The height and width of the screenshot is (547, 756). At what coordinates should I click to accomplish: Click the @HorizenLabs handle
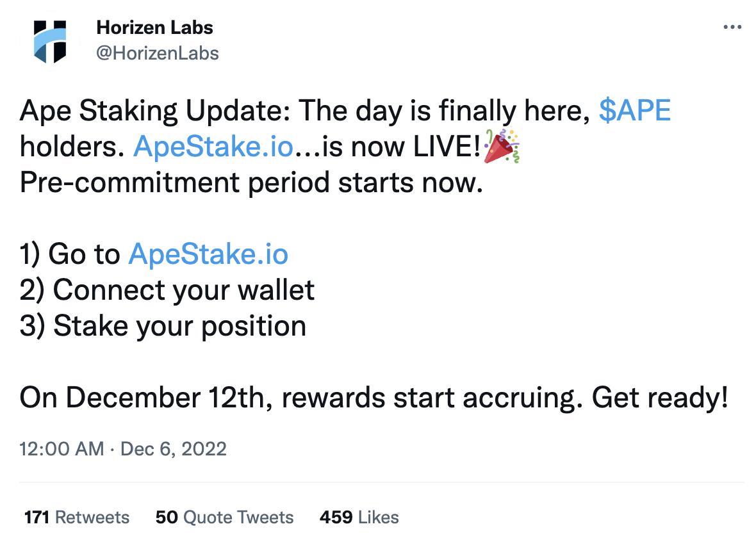point(157,53)
